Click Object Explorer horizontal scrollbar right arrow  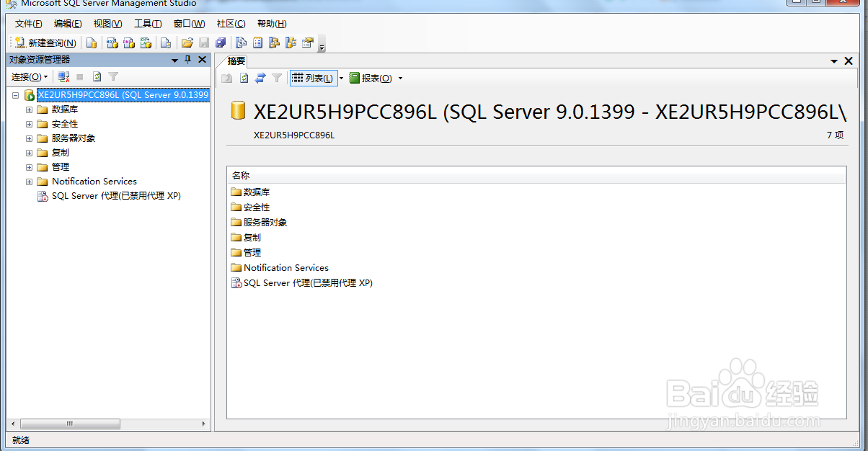[x=204, y=423]
